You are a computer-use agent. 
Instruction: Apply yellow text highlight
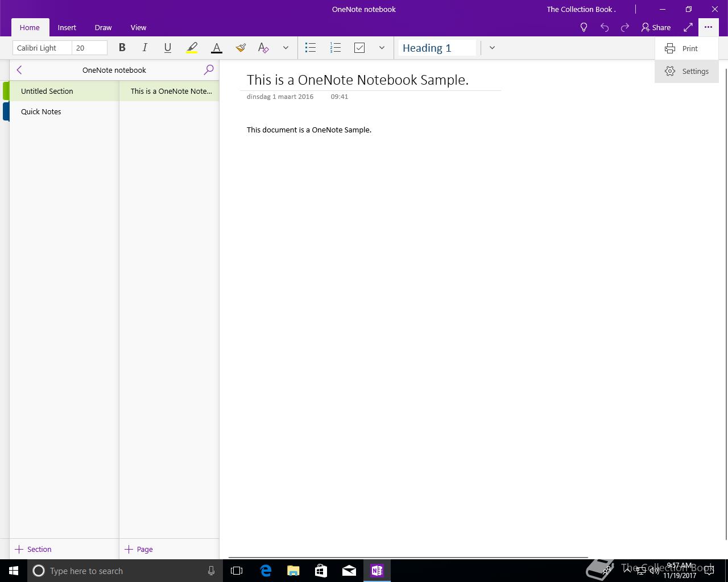tap(192, 48)
